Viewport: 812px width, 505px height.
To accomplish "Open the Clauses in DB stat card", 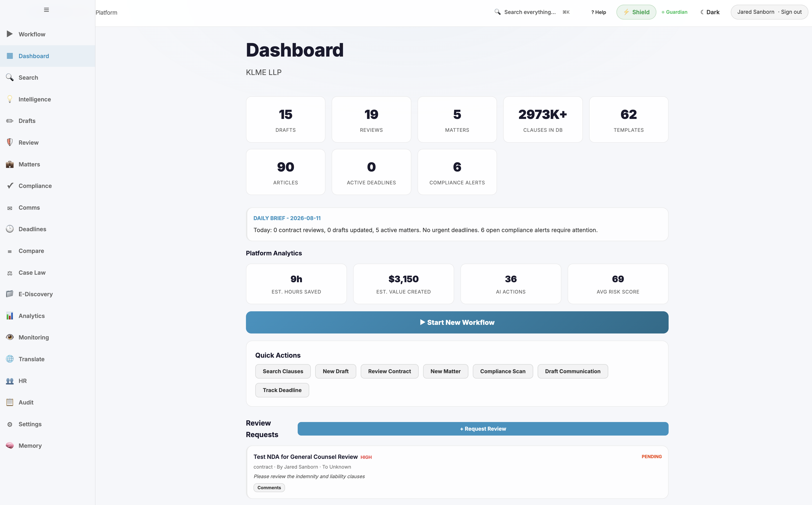I will [543, 120].
